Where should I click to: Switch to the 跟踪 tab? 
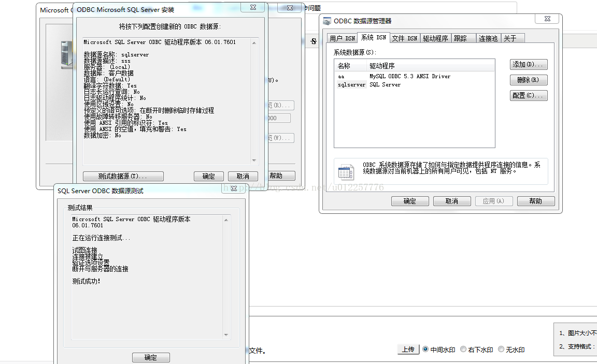pos(463,38)
